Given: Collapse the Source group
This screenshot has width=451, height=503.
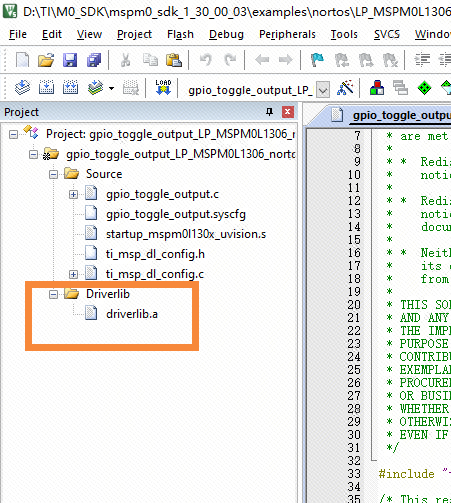Looking at the screenshot, I should click(53, 174).
